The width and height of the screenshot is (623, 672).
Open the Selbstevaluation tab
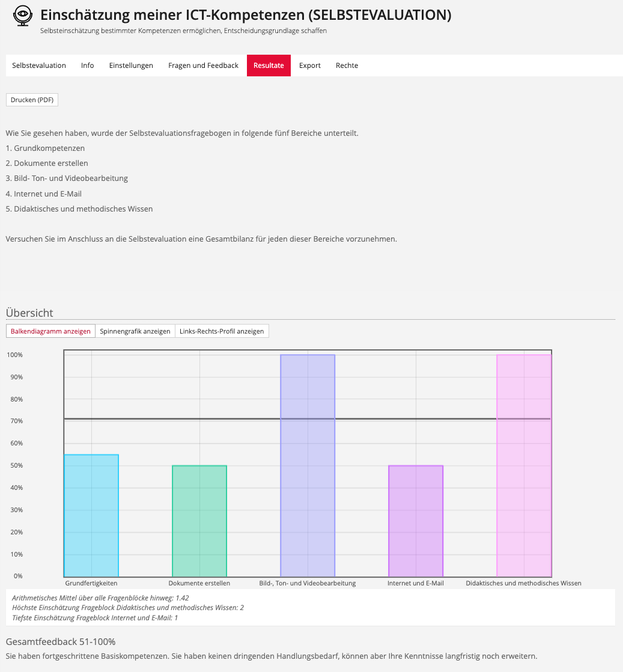pos(39,66)
